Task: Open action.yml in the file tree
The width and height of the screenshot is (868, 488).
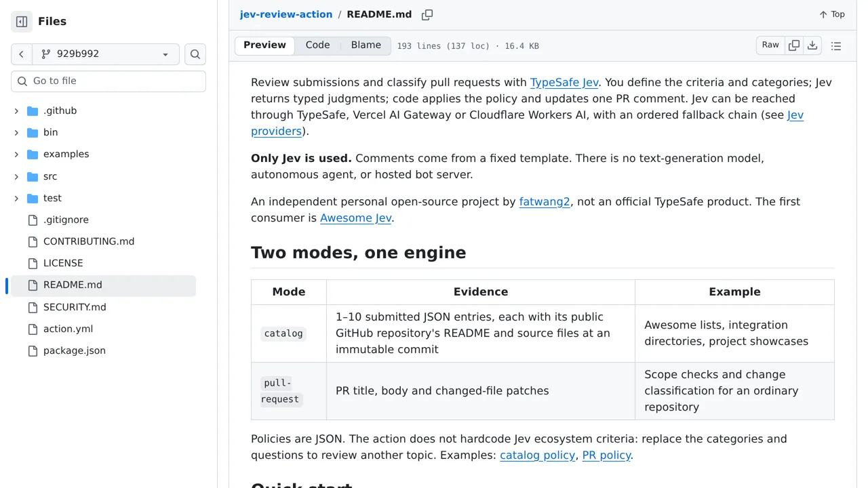Action: [68, 329]
